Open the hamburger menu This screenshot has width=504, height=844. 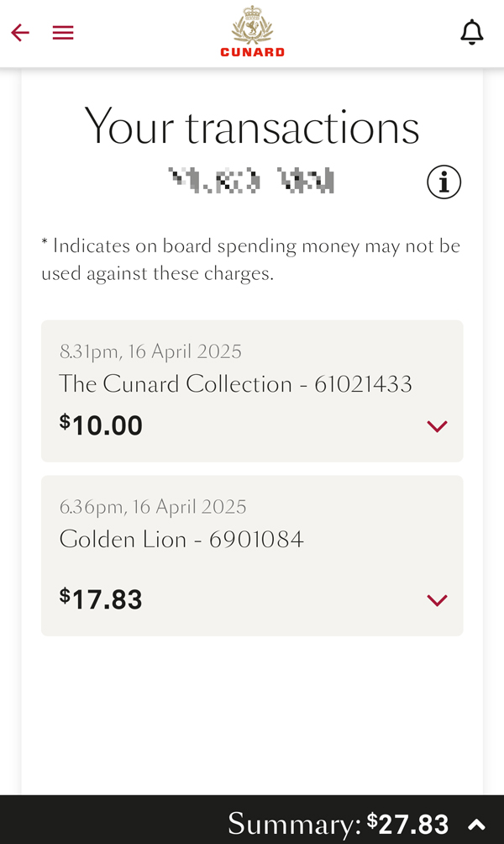(63, 33)
